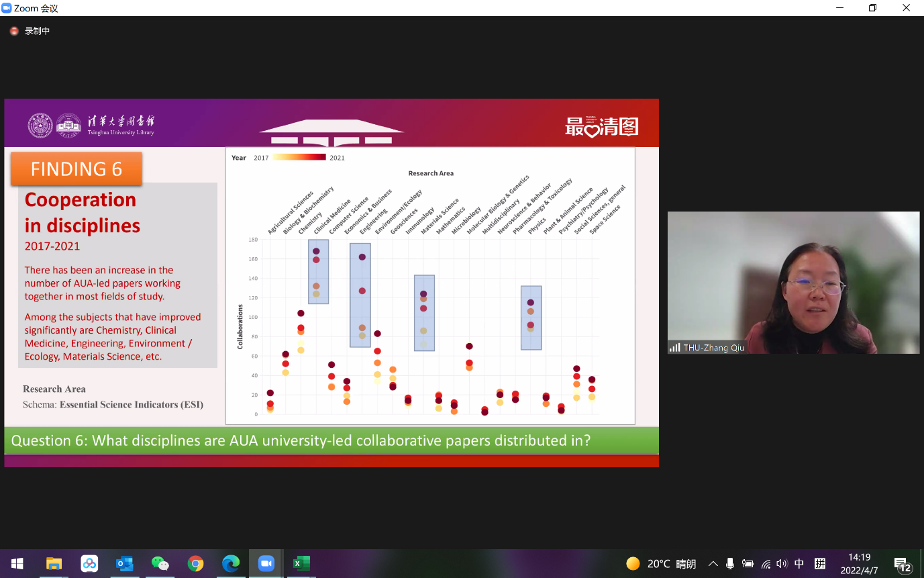This screenshot has height=578, width=924.
Task: Click the Zoom icon in the taskbar
Action: (x=266, y=564)
